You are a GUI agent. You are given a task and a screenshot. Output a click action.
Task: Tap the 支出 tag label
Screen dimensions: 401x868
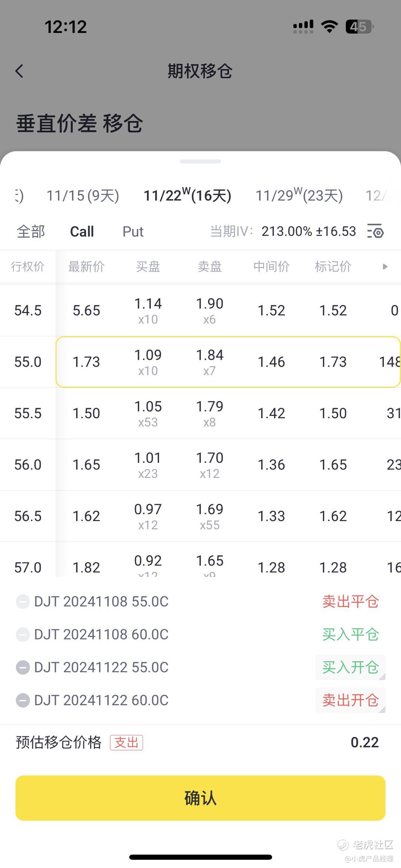126,742
